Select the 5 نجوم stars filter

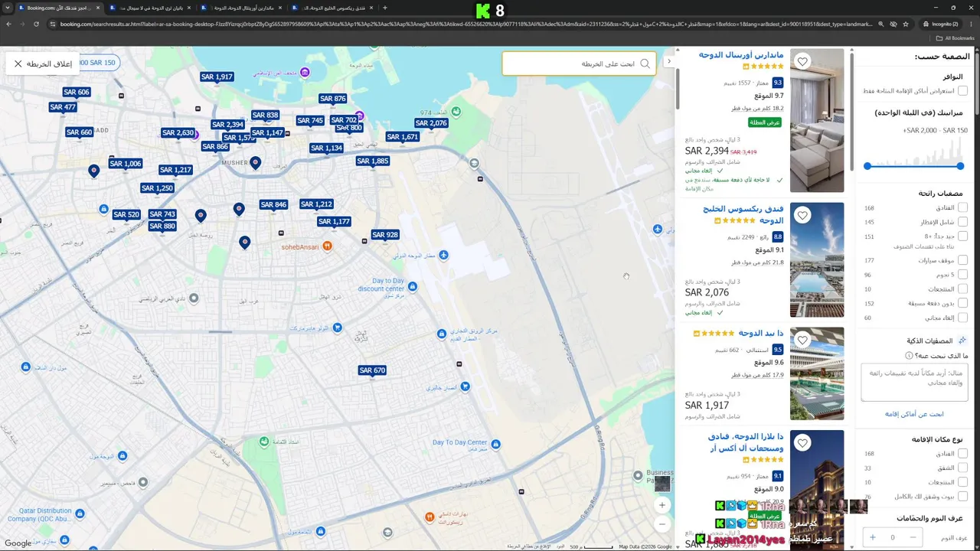[962, 275]
